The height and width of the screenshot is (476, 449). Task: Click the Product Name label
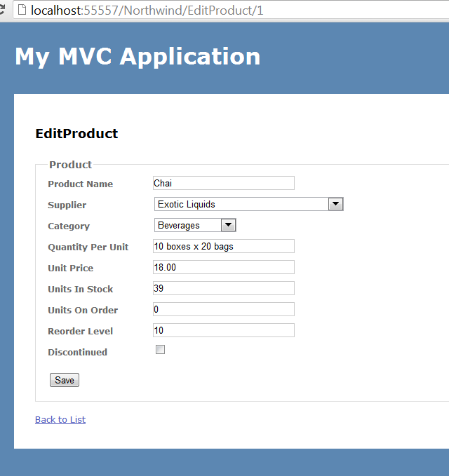pyautogui.click(x=80, y=184)
